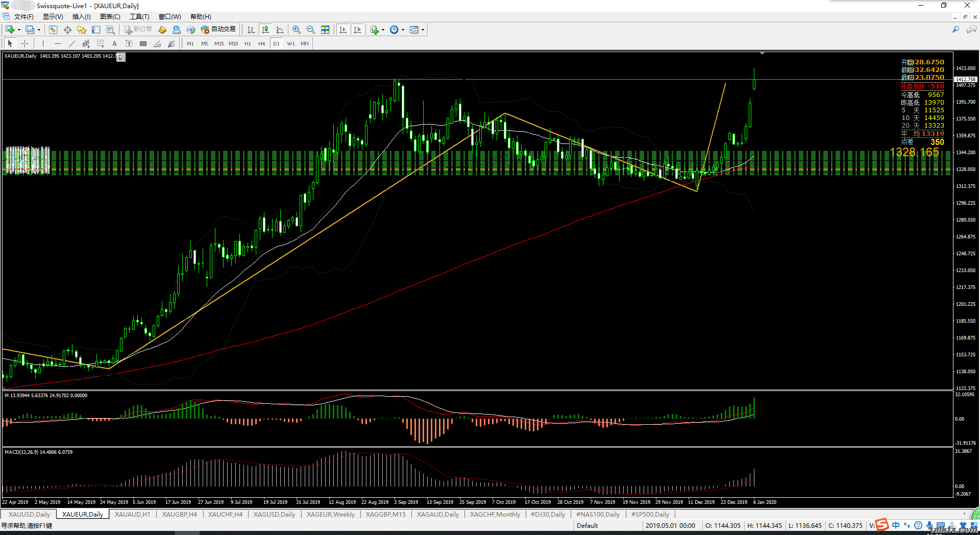Open the search magnifier icon

(955, 30)
